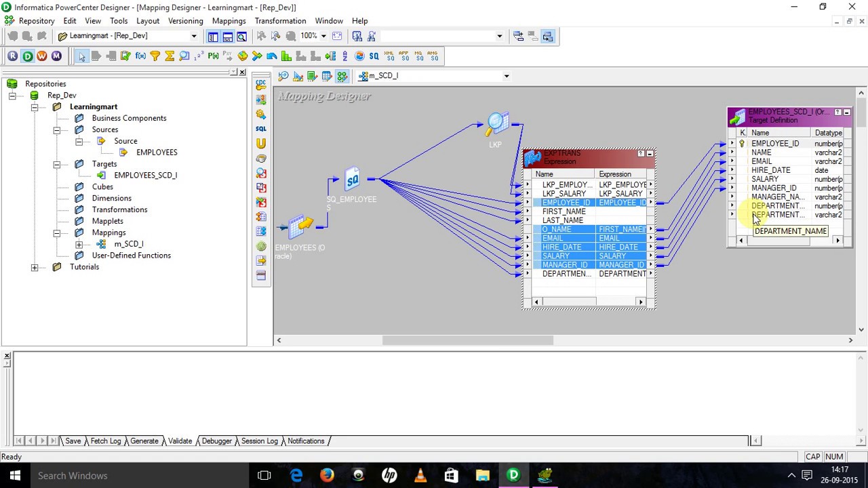Click the Union U icon in vertical toolbar
Screen dimensions: 868x488
click(261, 144)
